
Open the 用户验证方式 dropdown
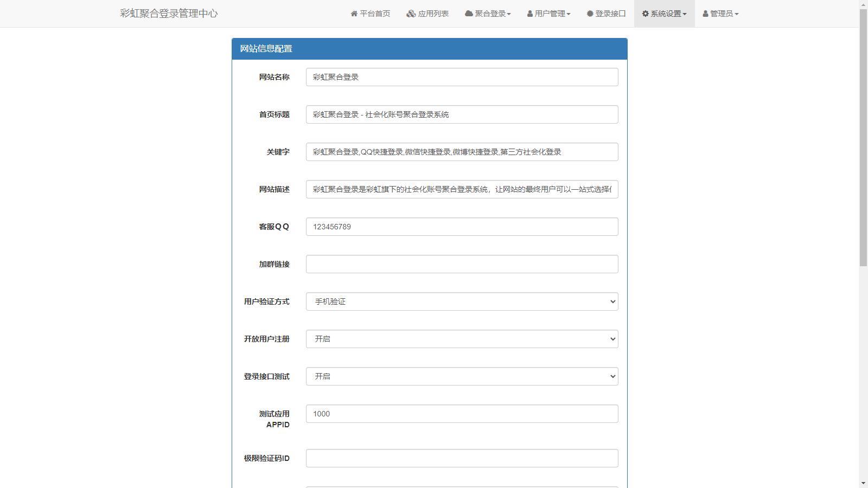(462, 301)
